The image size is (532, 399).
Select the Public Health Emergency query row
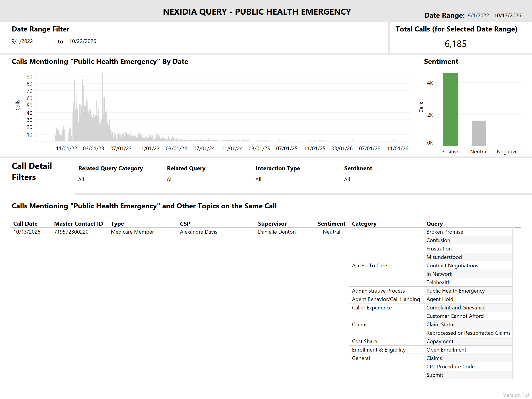point(468,291)
